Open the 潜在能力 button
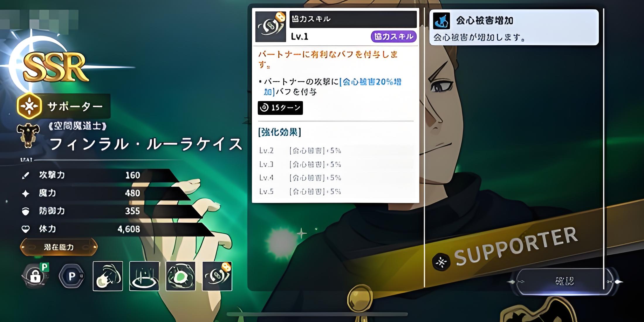 coord(59,247)
